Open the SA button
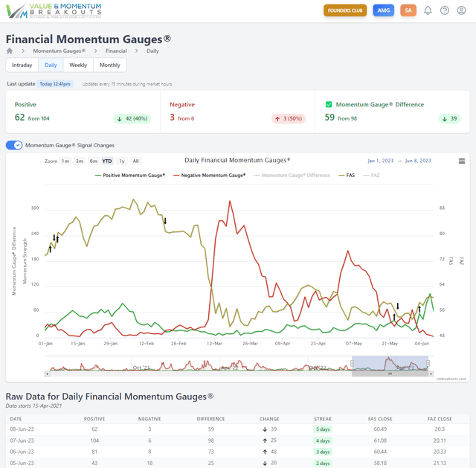Screen dimensions: 476x468 408,10
